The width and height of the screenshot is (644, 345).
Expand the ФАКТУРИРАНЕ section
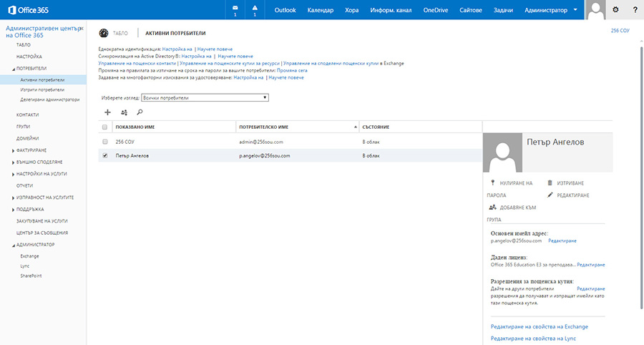pyautogui.click(x=13, y=151)
